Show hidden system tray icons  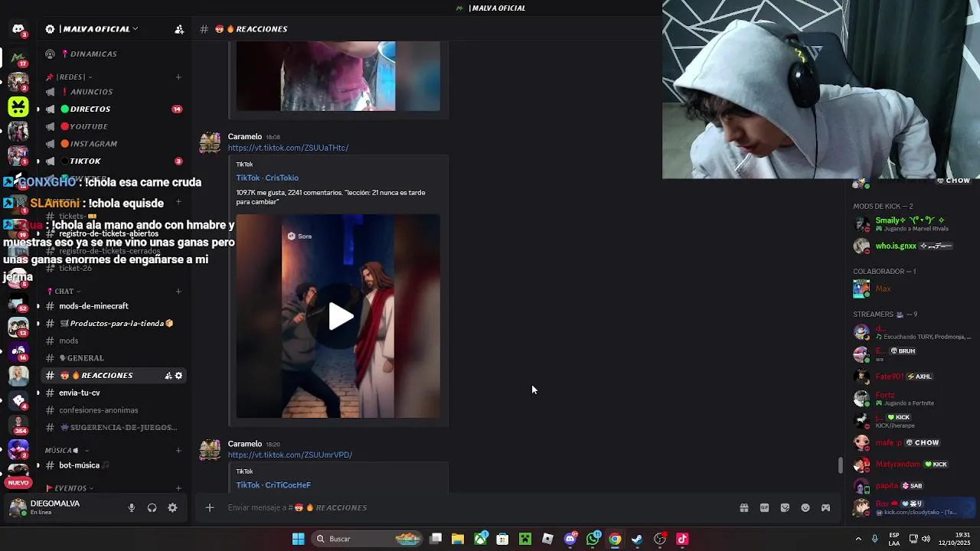pyautogui.click(x=857, y=539)
